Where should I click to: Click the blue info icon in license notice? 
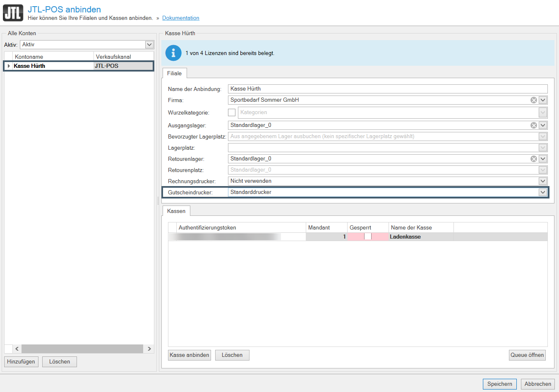pos(173,53)
